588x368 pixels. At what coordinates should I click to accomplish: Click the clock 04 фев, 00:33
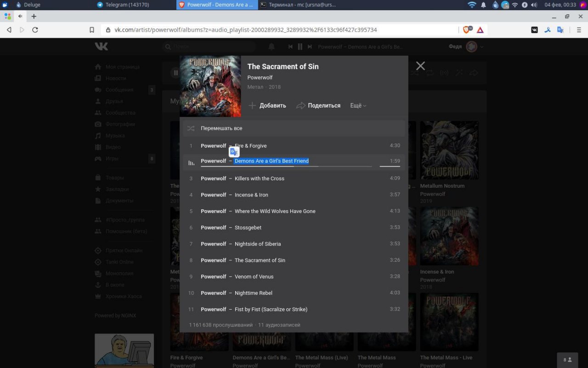(x=560, y=5)
